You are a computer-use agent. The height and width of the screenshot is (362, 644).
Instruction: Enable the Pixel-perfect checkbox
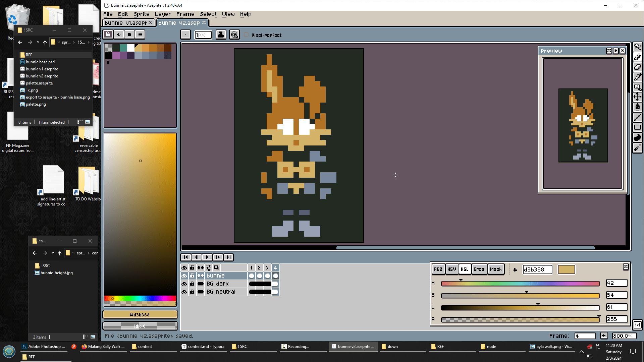pos(247,35)
